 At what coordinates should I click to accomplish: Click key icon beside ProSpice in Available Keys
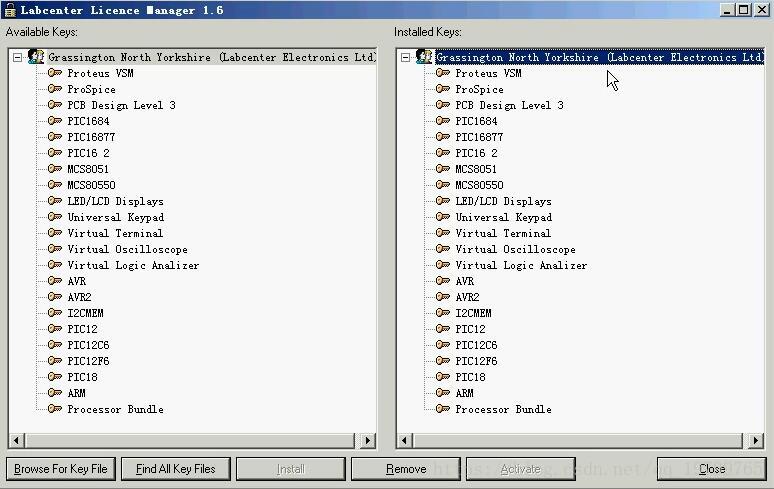[x=55, y=89]
